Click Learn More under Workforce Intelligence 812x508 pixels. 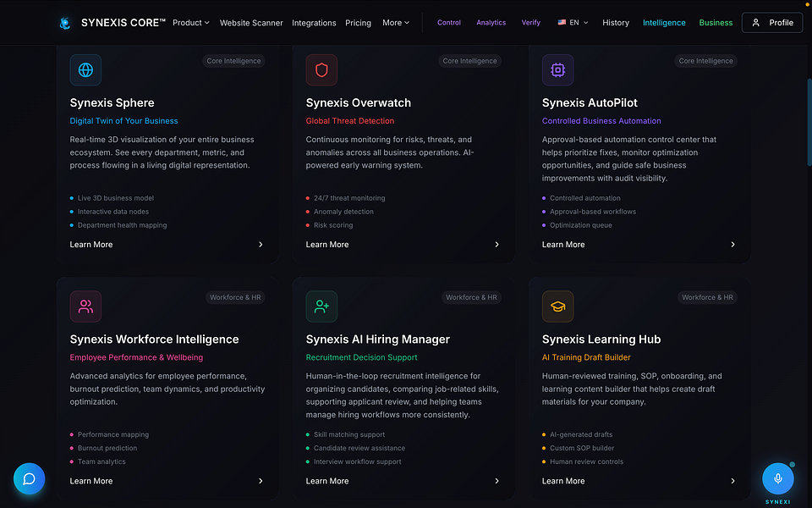(x=91, y=481)
